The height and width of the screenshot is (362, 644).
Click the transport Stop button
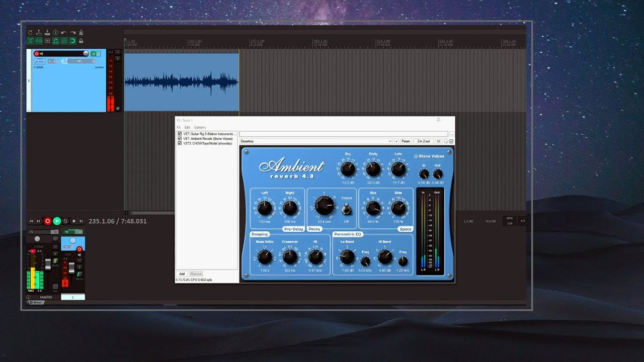[x=73, y=221]
